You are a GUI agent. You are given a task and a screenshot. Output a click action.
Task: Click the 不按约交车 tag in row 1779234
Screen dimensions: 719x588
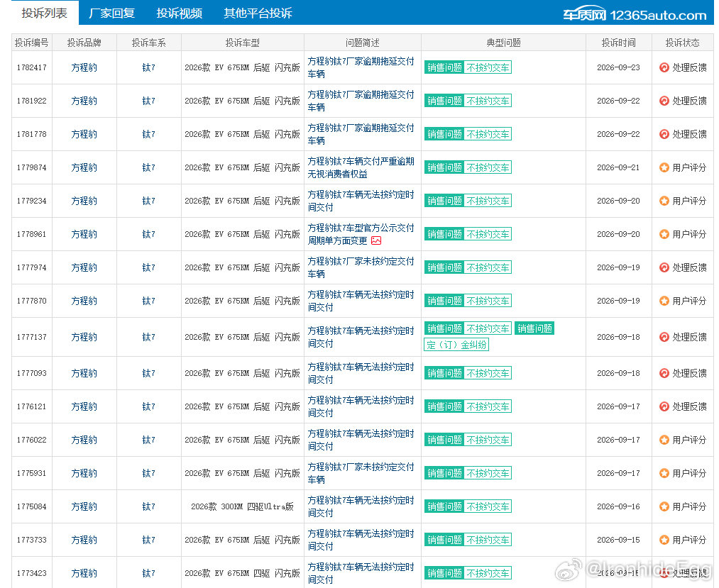point(488,201)
